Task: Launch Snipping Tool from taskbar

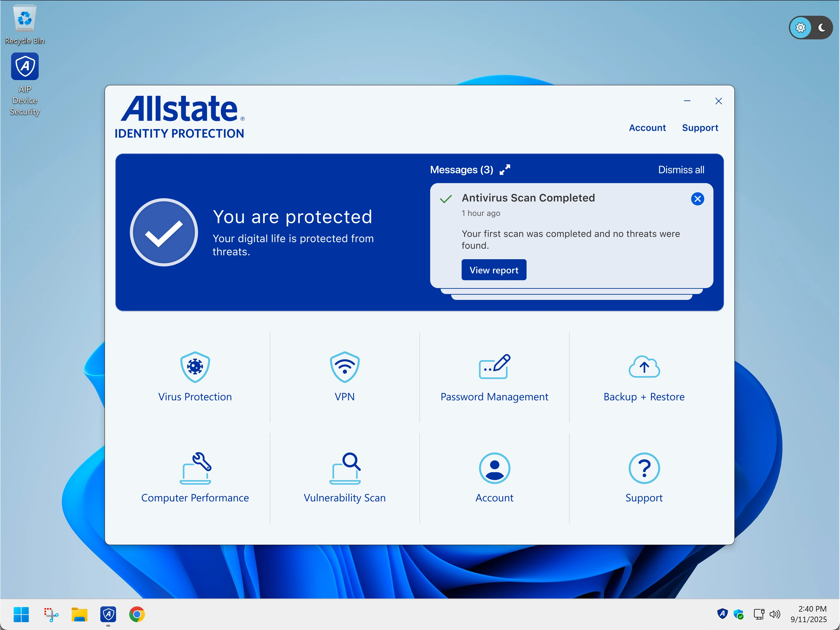Action: 51,614
